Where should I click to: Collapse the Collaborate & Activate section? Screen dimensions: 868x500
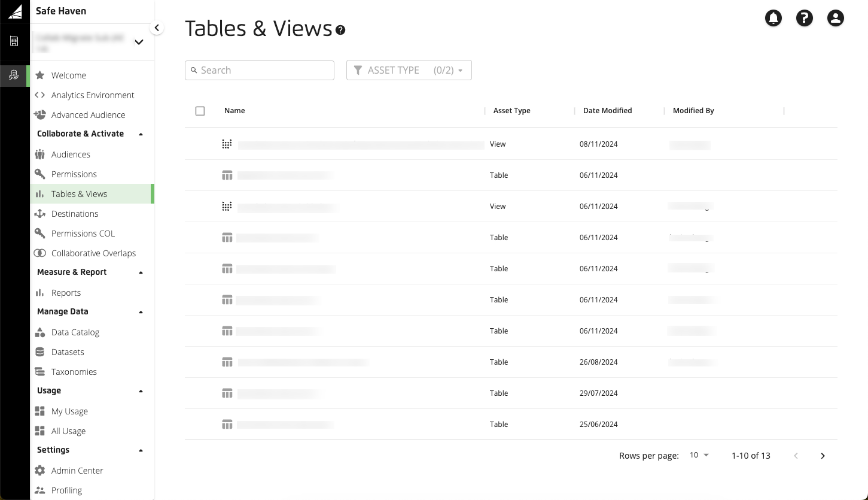[x=141, y=134]
